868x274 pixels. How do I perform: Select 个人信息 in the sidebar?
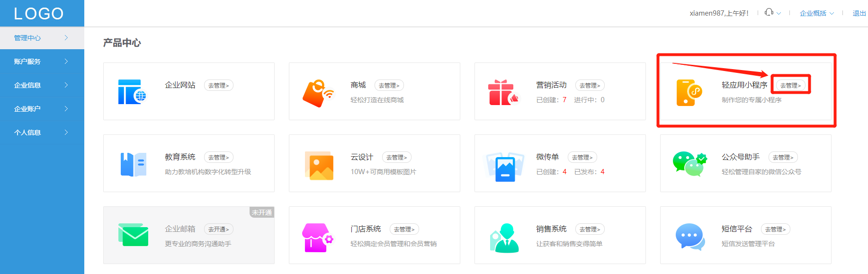click(42, 133)
